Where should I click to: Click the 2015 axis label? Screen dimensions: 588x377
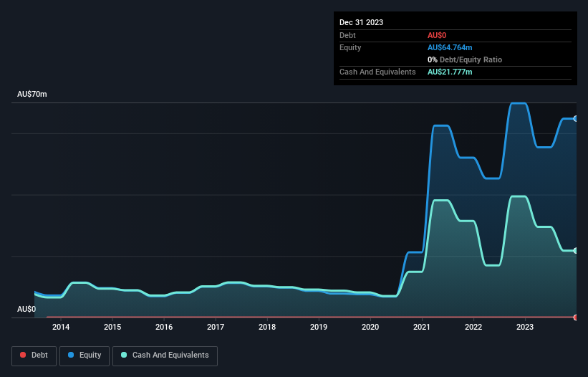pyautogui.click(x=112, y=327)
